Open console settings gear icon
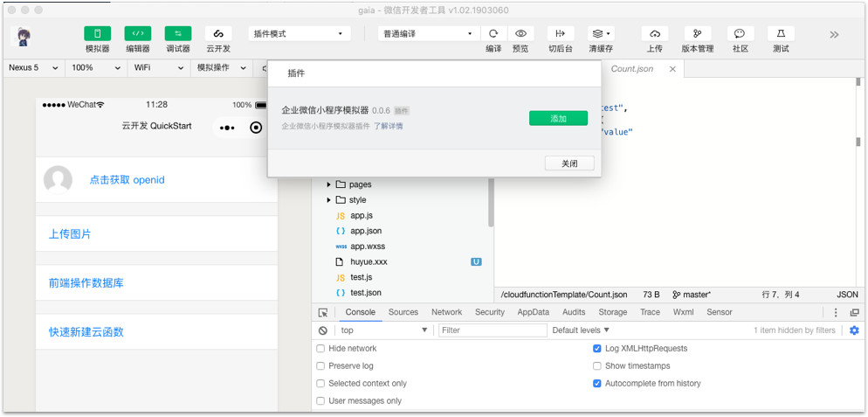 pos(854,330)
